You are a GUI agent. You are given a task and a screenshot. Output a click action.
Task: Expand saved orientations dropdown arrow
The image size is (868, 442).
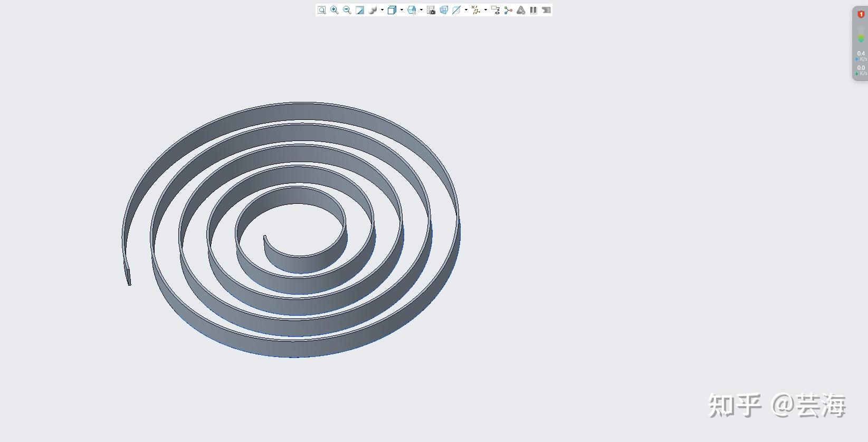tap(421, 10)
